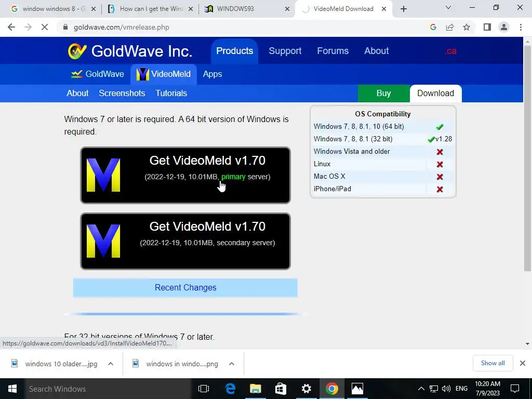Click the browser back arrow
Image resolution: width=532 pixels, height=399 pixels.
click(11, 27)
